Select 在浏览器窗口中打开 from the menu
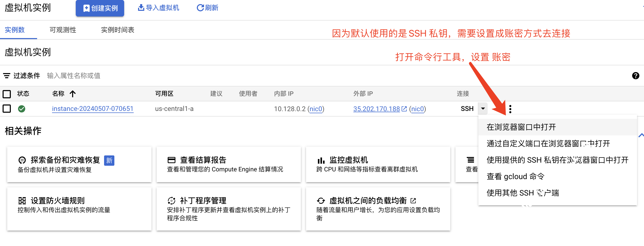The width and height of the screenshot is (644, 246). click(521, 127)
